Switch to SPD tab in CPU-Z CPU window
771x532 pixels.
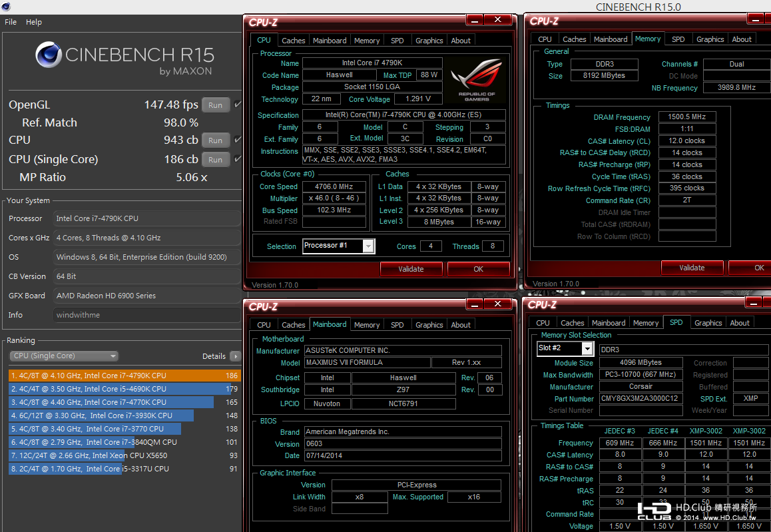click(x=397, y=41)
